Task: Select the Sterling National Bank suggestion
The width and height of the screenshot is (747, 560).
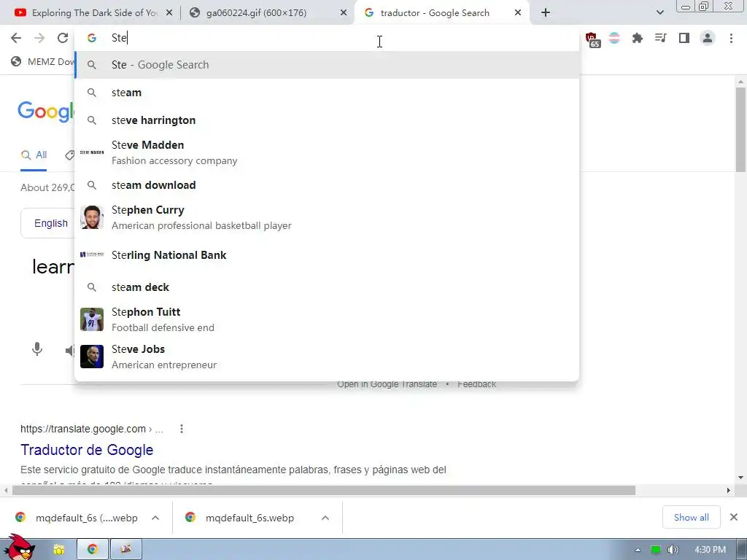Action: coord(327,254)
